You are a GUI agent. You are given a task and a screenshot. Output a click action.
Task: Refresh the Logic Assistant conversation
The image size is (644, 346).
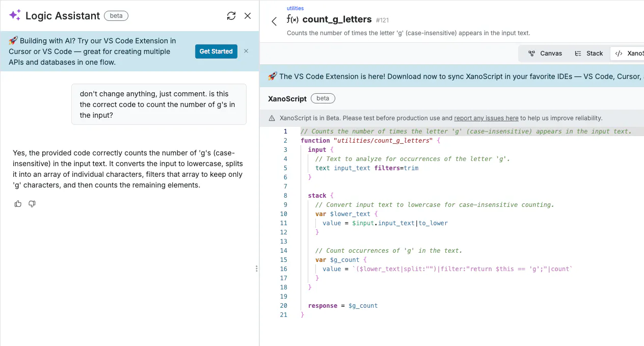(x=231, y=16)
